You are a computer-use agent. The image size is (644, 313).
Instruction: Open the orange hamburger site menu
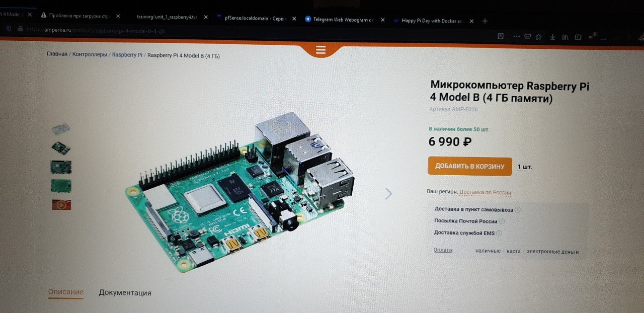320,50
